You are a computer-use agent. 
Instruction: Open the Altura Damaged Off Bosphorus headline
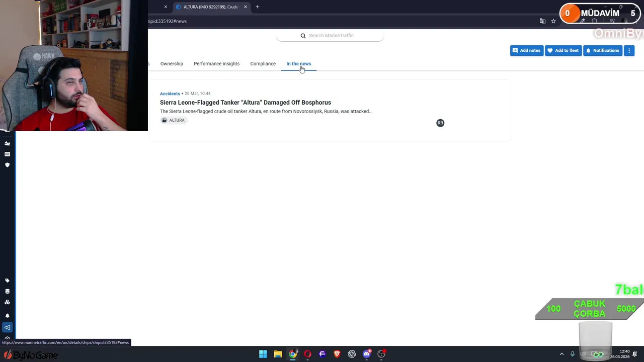(246, 103)
